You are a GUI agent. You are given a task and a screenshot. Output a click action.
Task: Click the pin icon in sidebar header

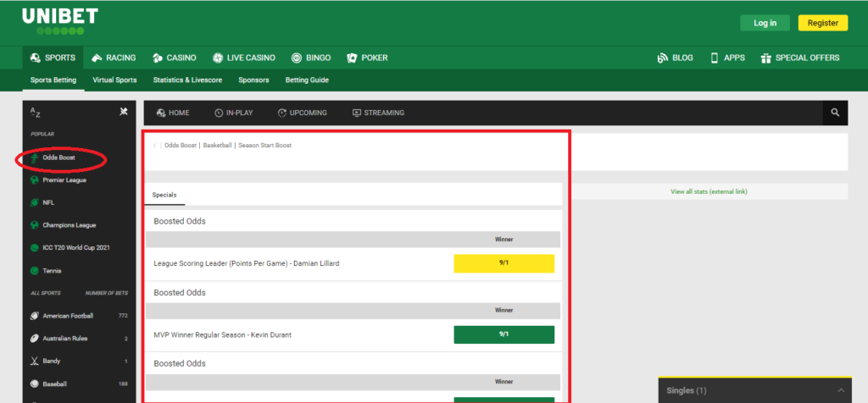coord(124,112)
